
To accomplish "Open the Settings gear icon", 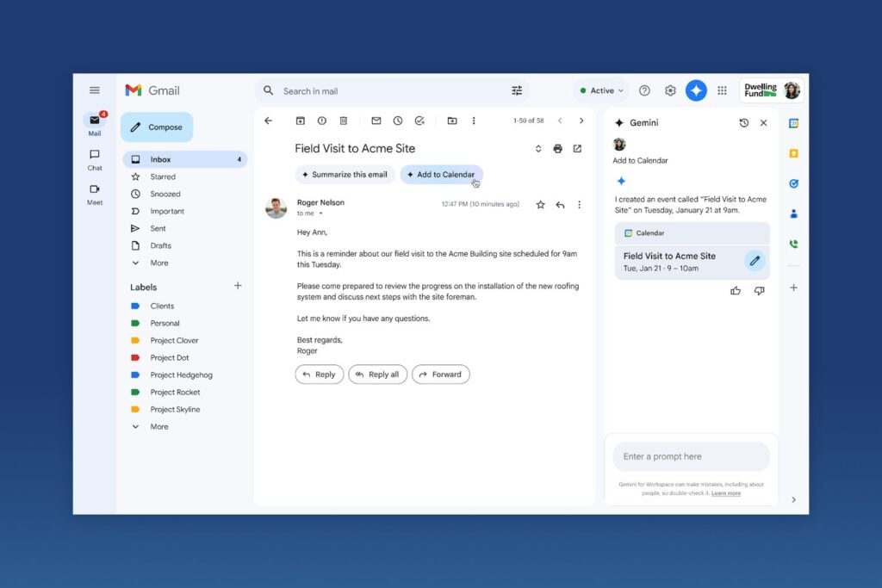I will (x=670, y=90).
